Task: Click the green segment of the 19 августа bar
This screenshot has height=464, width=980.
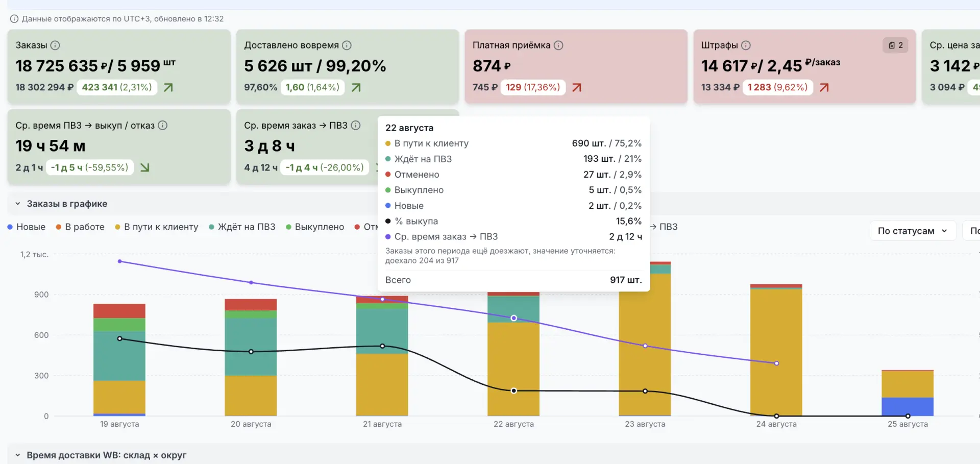Action: (x=119, y=325)
